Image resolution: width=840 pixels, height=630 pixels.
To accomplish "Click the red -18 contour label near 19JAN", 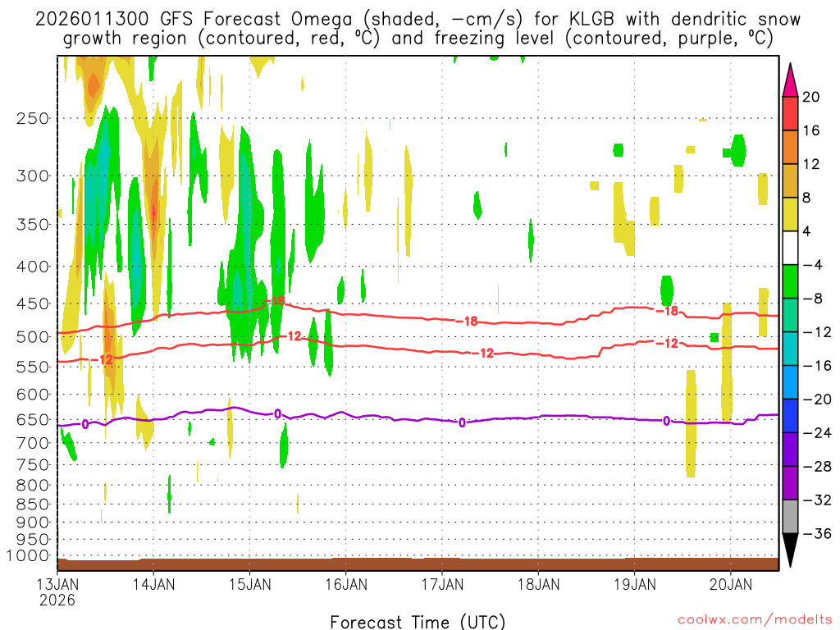I will [668, 311].
